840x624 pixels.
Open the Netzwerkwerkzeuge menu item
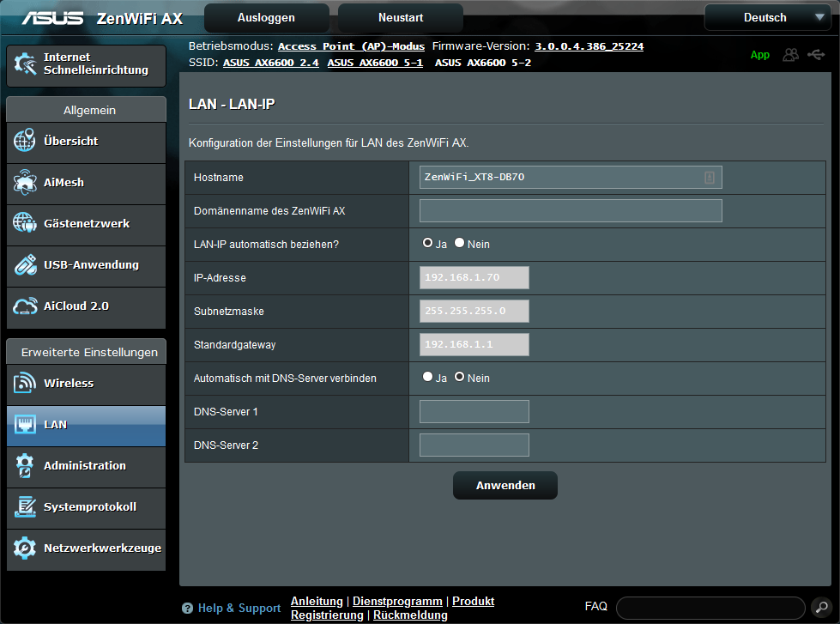click(x=87, y=550)
